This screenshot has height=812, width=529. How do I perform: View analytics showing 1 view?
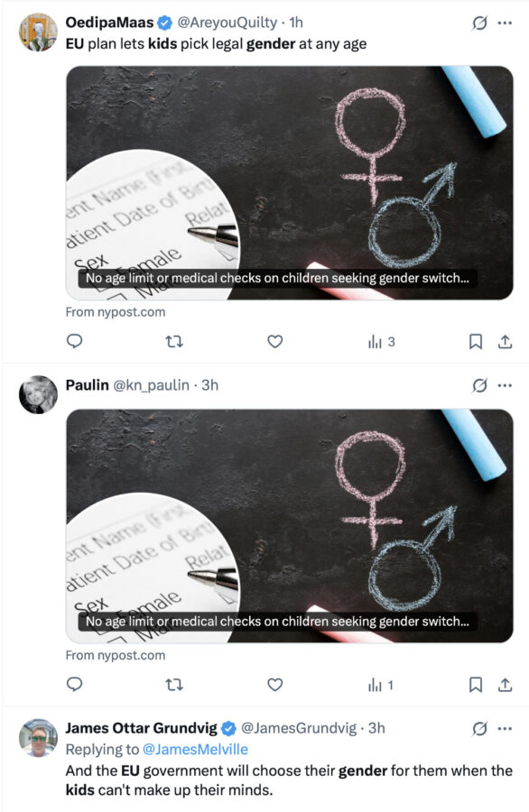[381, 685]
